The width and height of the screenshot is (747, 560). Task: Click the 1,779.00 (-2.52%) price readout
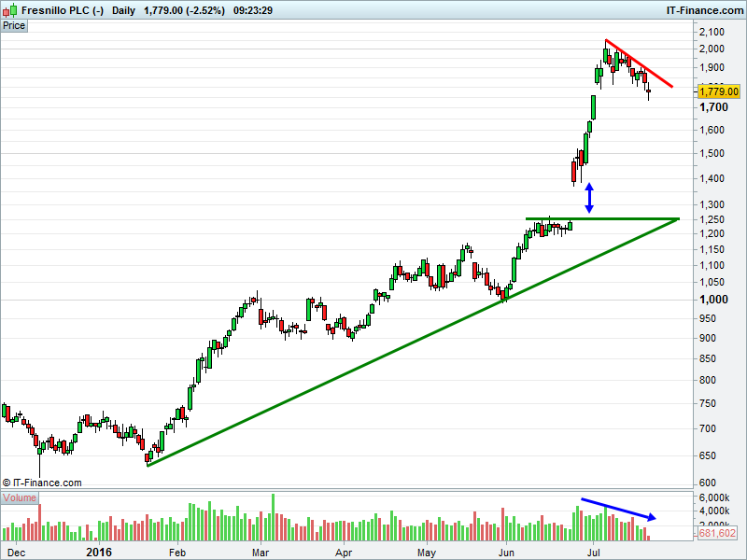[184, 10]
